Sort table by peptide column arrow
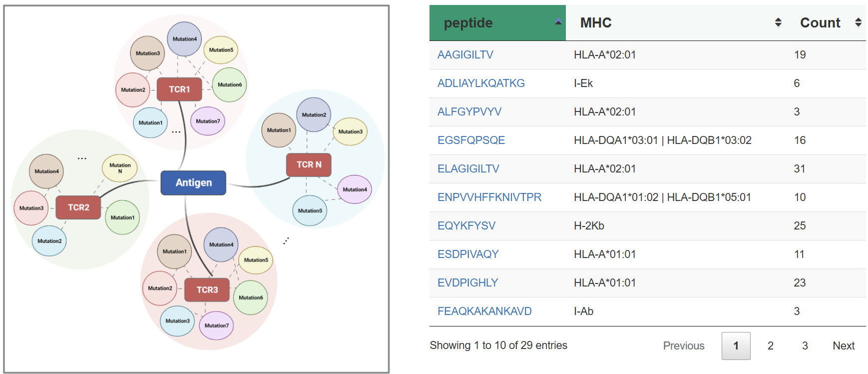This screenshot has width=868, height=374. pyautogui.click(x=558, y=22)
